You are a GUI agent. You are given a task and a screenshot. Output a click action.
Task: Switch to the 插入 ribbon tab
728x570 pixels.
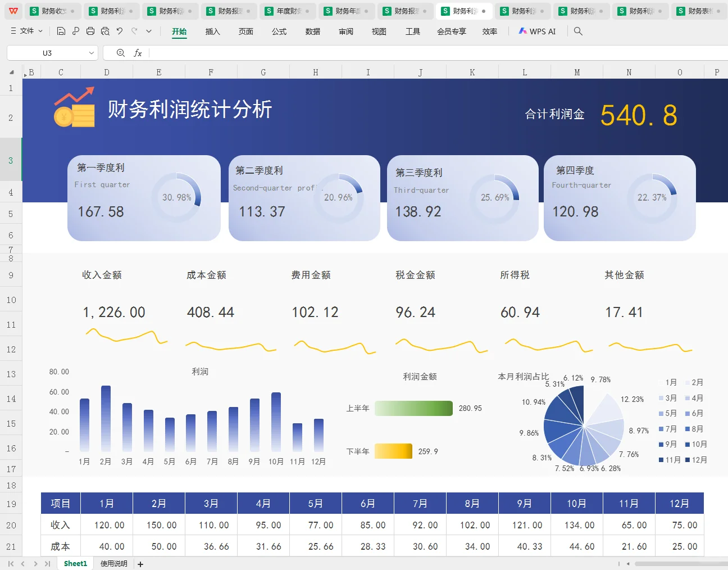tap(212, 31)
